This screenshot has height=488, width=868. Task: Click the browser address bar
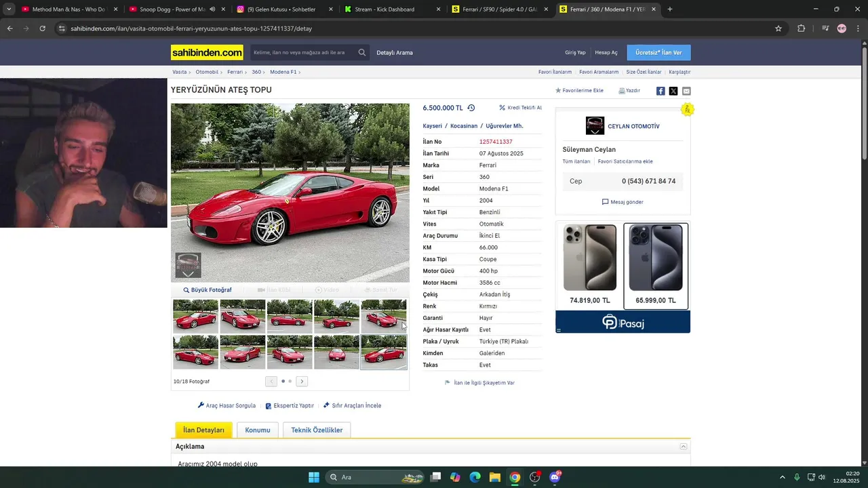coord(414,28)
